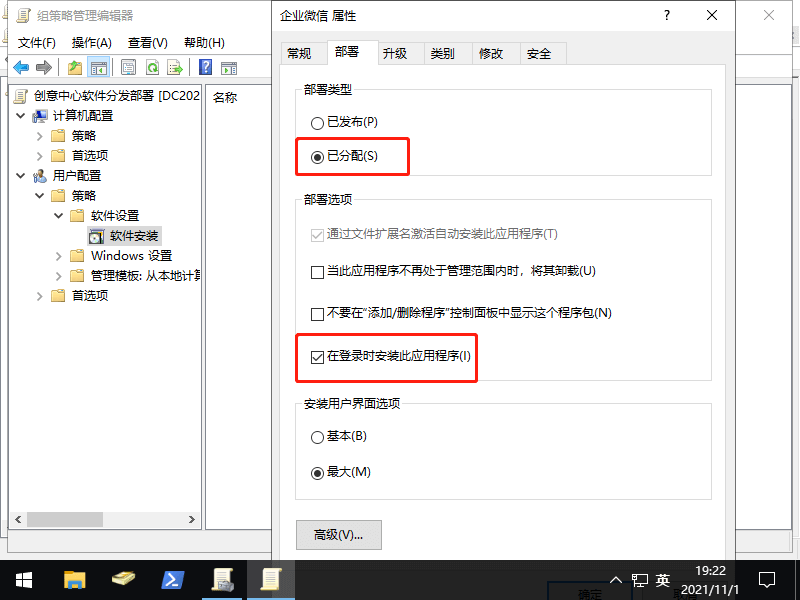Collapse the 软件设置 node
This screenshot has height=600, width=800.
(59, 216)
